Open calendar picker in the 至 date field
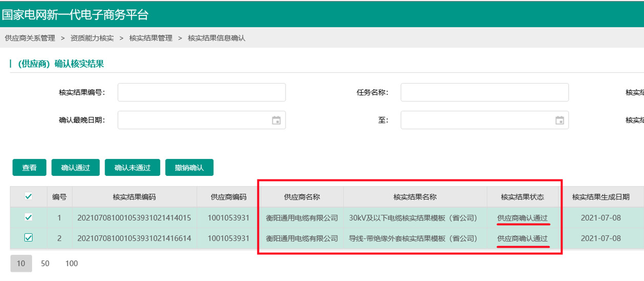Viewport: 644px width, 281px height. click(x=559, y=121)
